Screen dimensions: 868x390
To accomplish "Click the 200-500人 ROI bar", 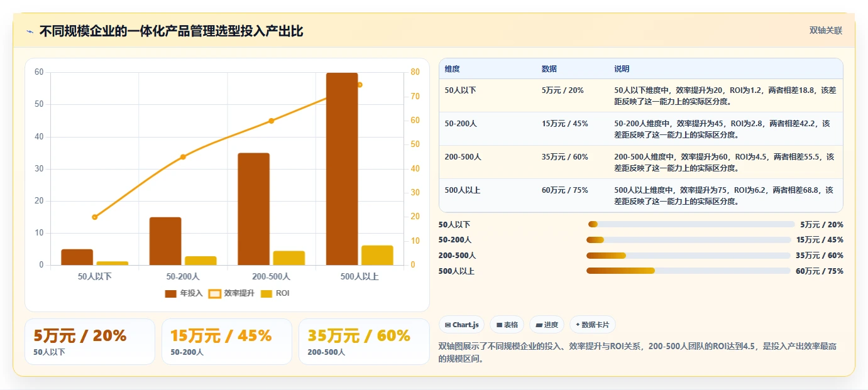I will (x=288, y=258).
